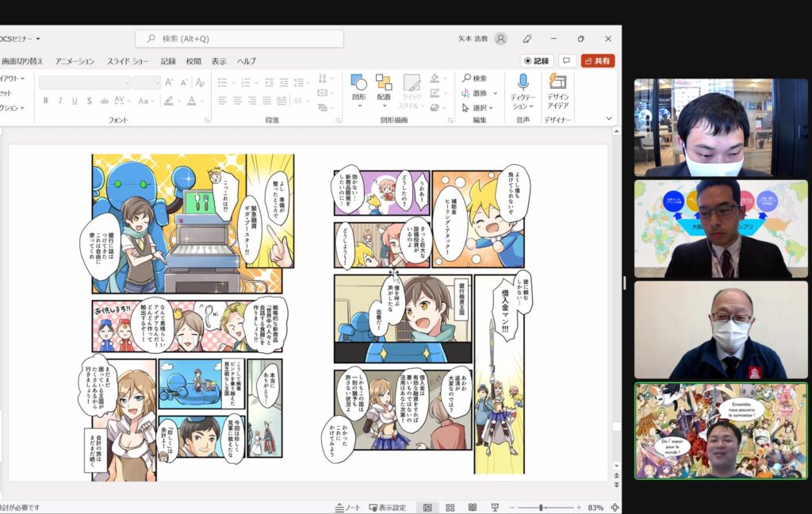Apply distributed alignment to the paragraph
812x514 pixels.
(282, 101)
